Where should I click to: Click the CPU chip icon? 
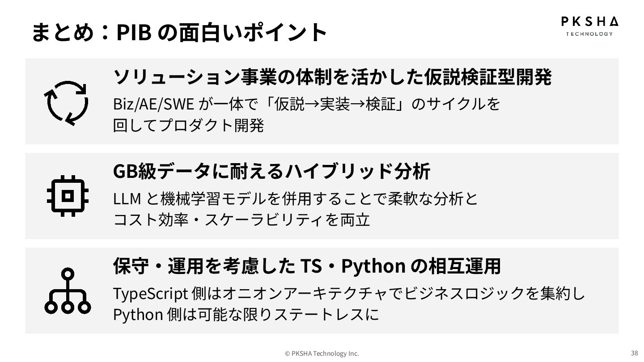pos(68,196)
